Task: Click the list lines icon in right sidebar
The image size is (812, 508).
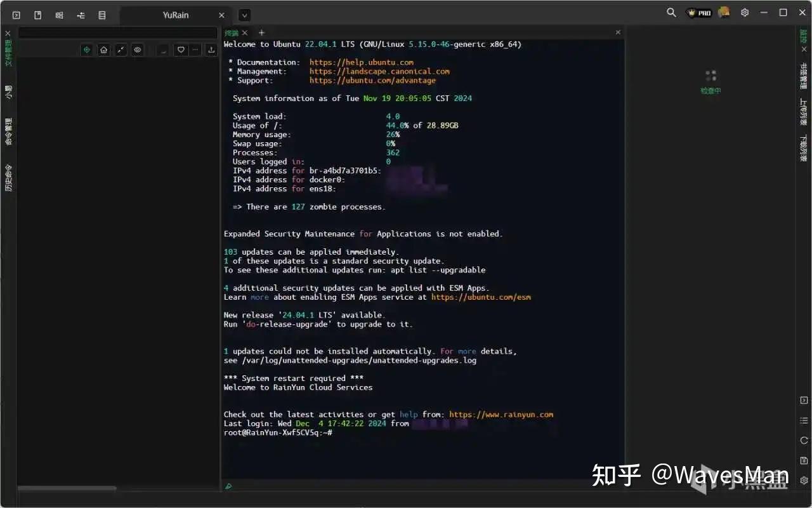Action: pyautogui.click(x=804, y=420)
